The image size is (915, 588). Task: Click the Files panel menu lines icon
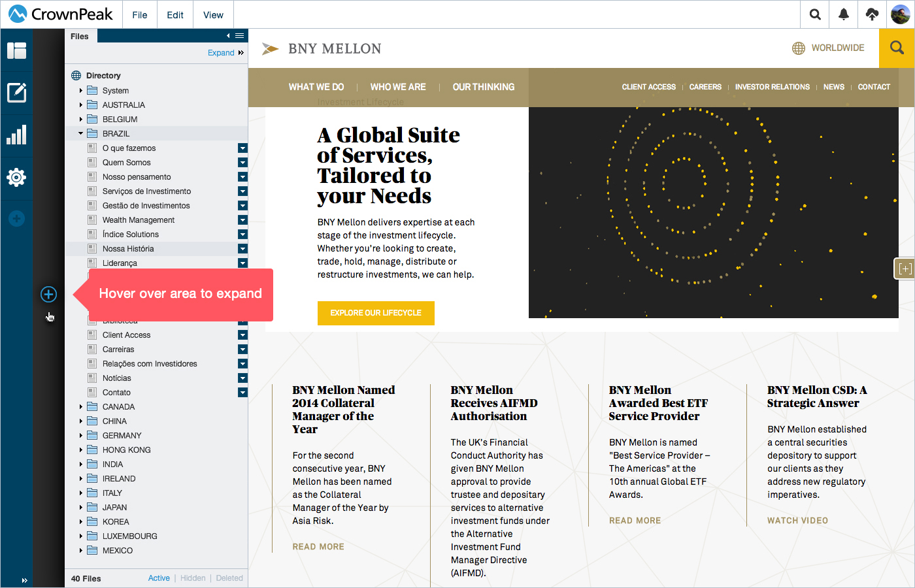[x=240, y=36]
